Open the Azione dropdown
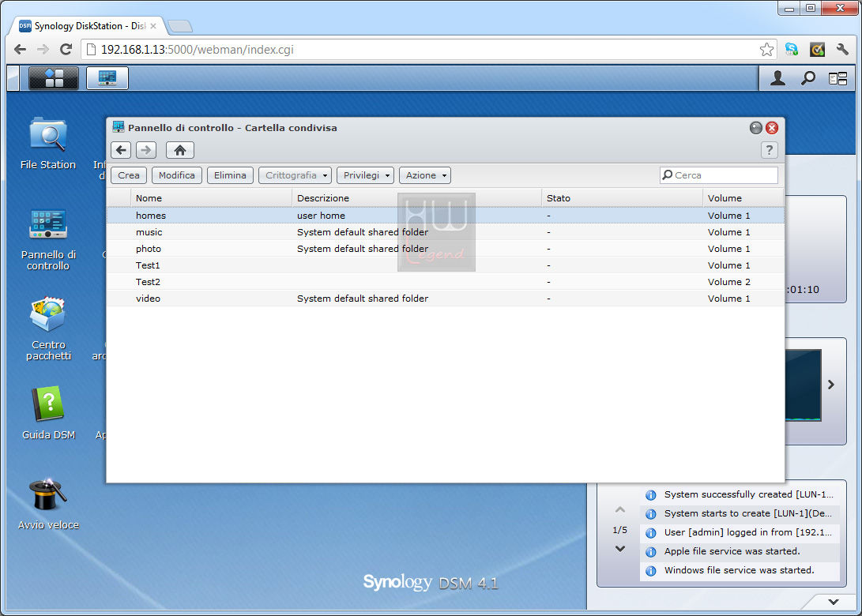 click(425, 175)
